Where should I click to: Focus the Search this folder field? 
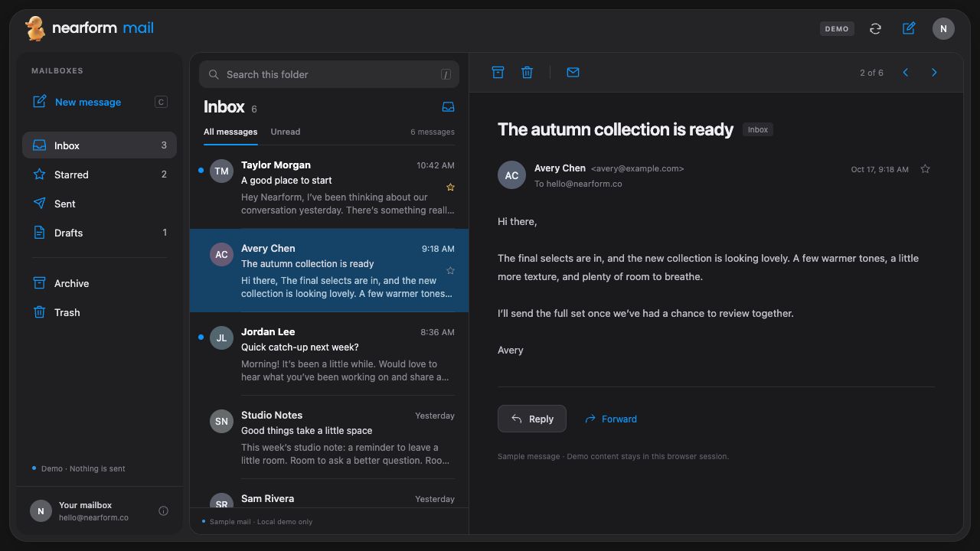329,74
